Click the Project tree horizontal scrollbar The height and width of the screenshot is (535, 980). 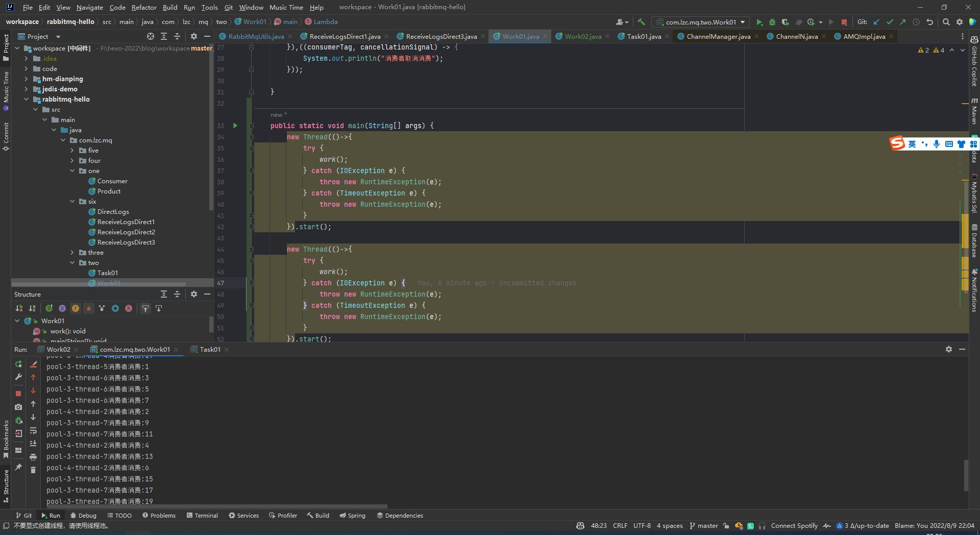99,283
